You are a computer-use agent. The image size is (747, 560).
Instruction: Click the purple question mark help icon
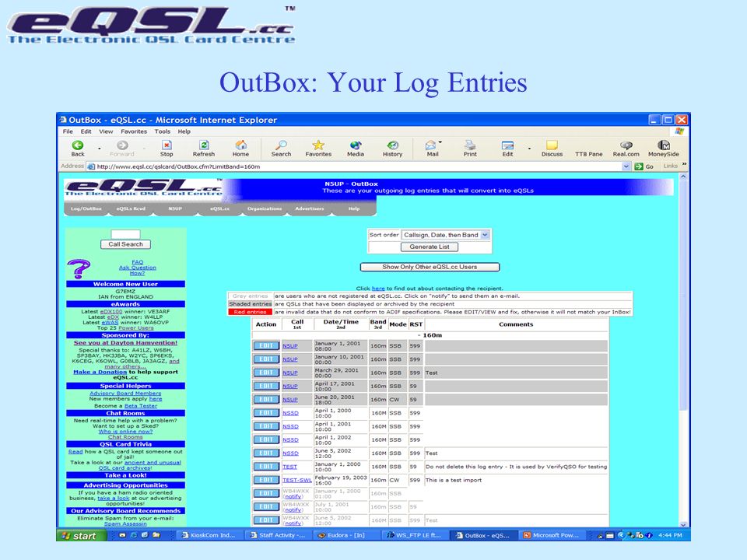[79, 269]
